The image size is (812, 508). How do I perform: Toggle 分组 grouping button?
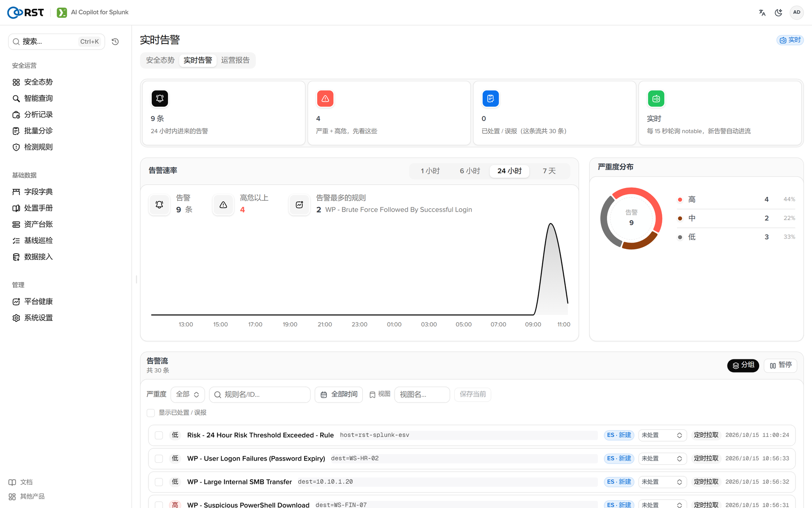(743, 365)
